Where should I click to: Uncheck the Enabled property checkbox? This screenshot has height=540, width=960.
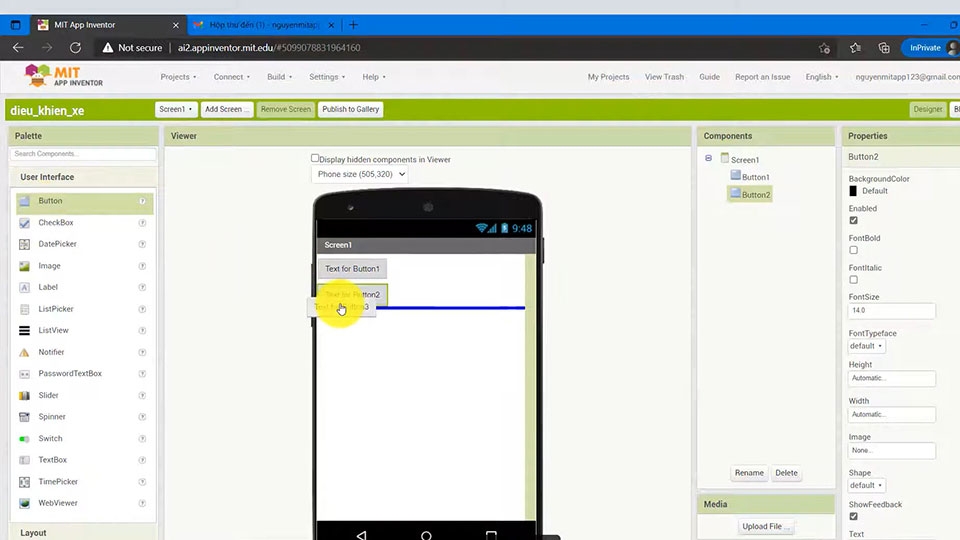(853, 220)
